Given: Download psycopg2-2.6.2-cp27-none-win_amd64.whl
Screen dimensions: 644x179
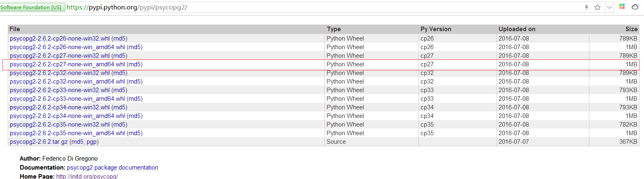Looking at the screenshot, I should [67, 64].
